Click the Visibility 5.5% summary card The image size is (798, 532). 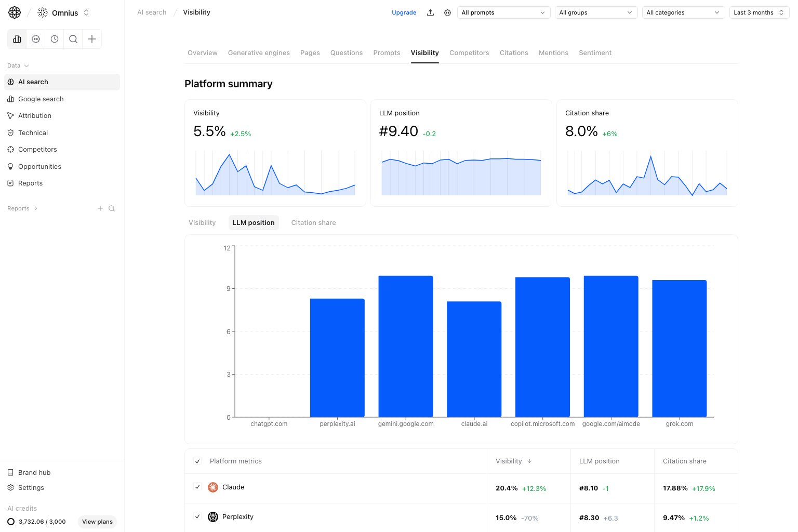(275, 153)
